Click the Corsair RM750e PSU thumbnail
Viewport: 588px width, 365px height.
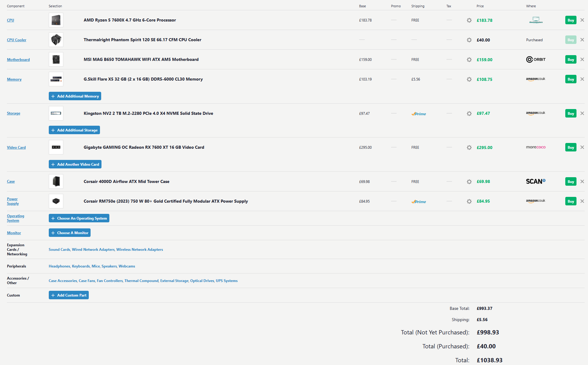click(56, 201)
